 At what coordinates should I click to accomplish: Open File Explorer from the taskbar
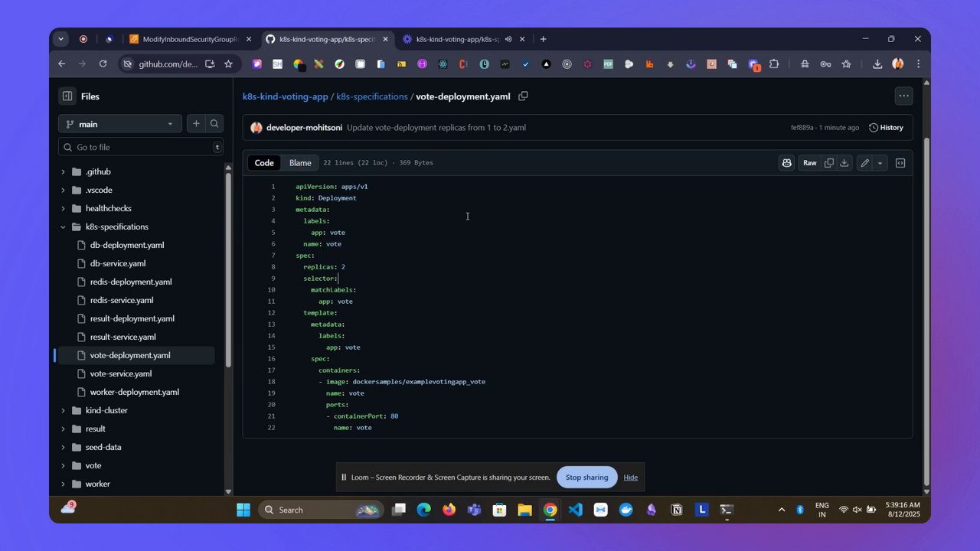coord(524,510)
